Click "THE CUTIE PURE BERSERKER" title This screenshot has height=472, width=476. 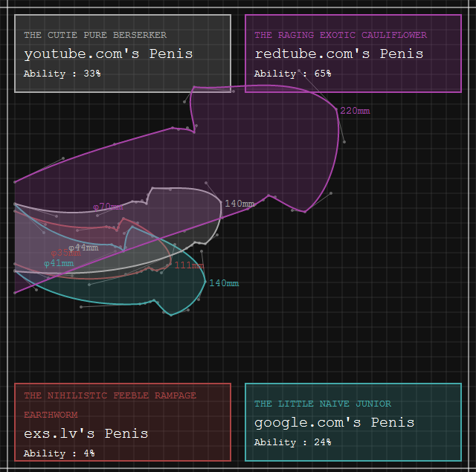tap(95, 35)
